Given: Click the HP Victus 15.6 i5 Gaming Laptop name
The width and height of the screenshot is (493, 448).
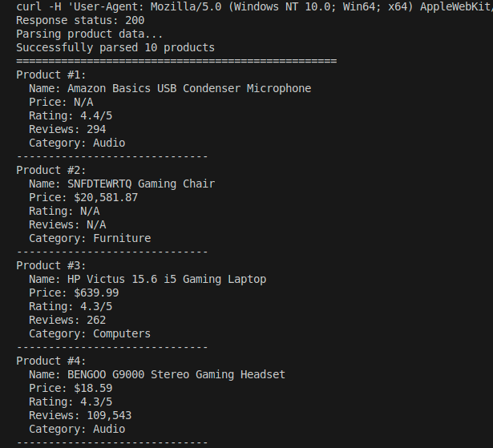Looking at the screenshot, I should (x=167, y=279).
